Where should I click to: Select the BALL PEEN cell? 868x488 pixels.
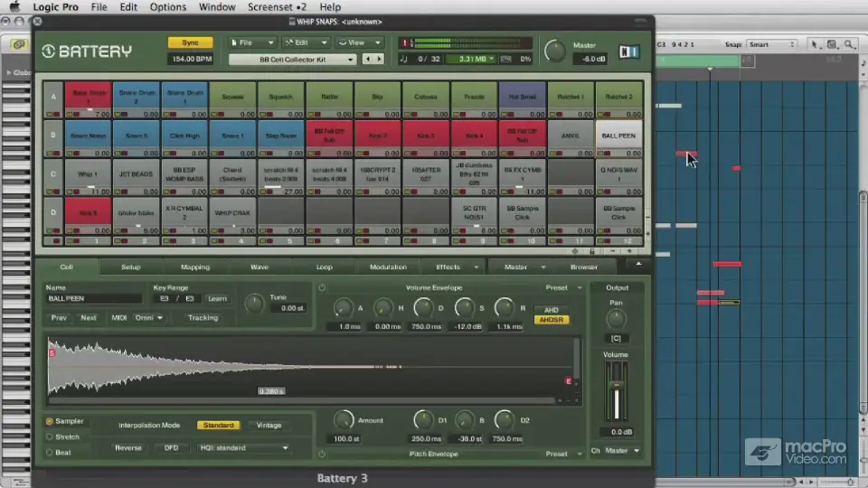618,136
